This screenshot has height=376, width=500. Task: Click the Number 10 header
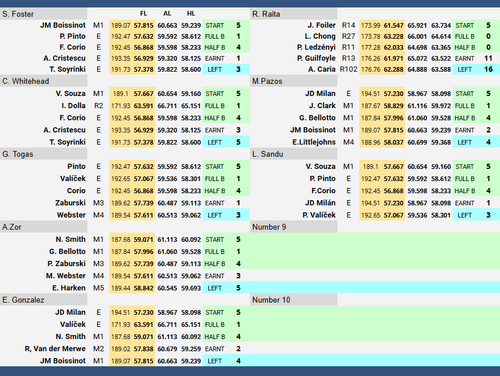294,300
